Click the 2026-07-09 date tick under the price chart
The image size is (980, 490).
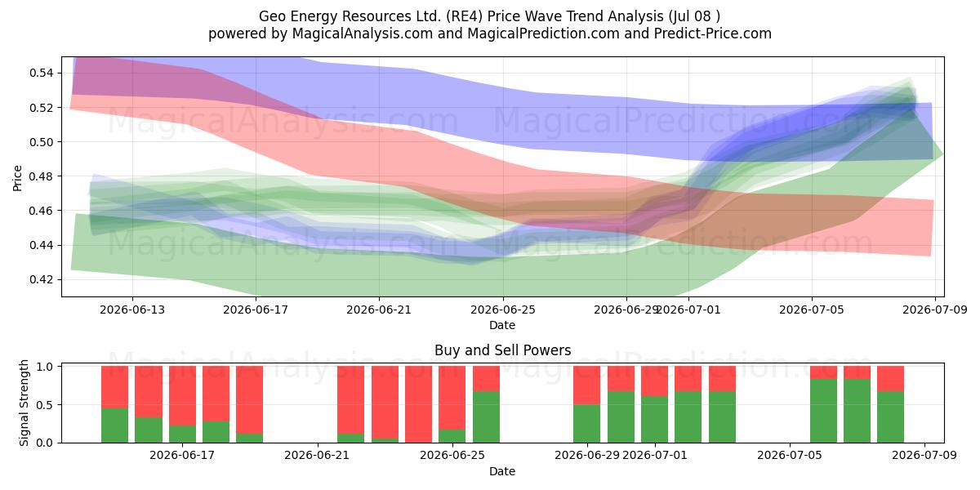click(x=934, y=310)
